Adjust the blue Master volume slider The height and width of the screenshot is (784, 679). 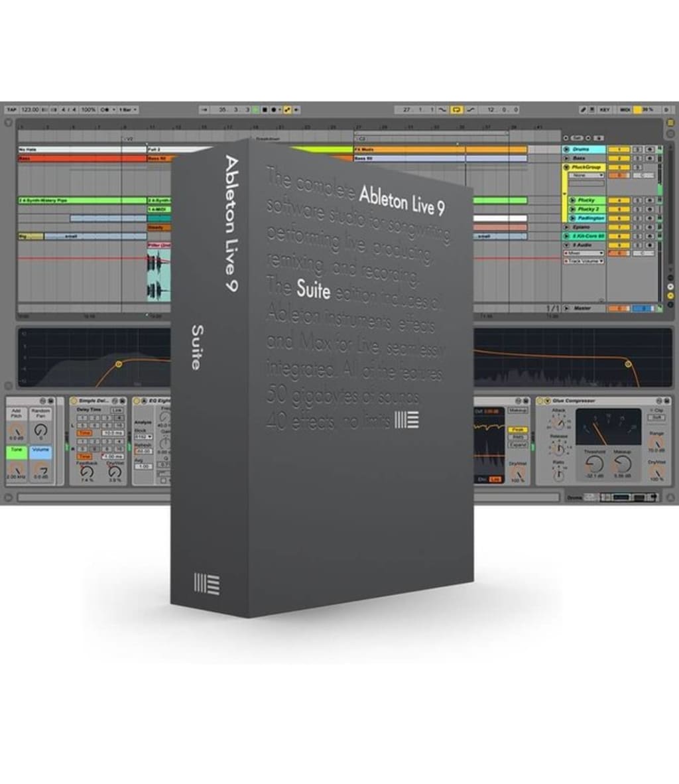(x=643, y=309)
